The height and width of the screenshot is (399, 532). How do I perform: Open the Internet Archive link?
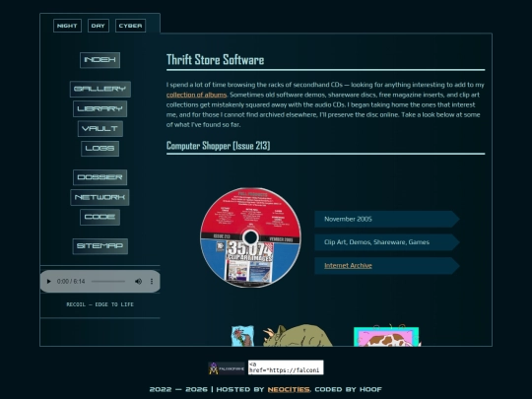pos(348,266)
